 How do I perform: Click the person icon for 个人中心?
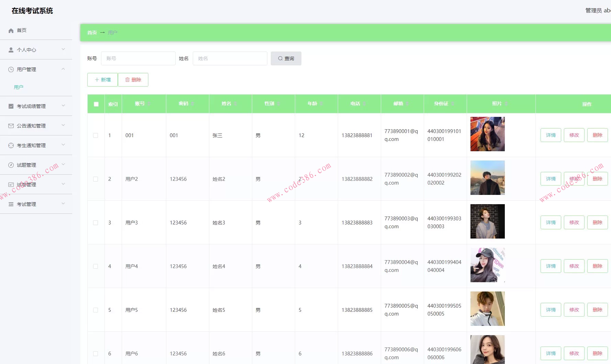[x=11, y=50]
